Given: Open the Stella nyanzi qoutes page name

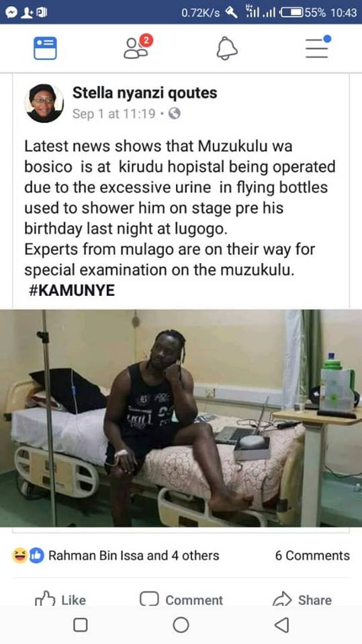Looking at the screenshot, I should coord(144,93).
